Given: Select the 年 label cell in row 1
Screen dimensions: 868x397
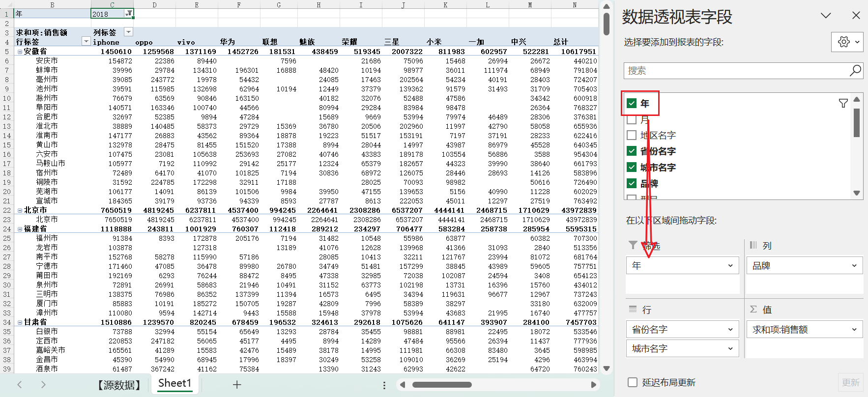Looking at the screenshot, I should coord(53,14).
